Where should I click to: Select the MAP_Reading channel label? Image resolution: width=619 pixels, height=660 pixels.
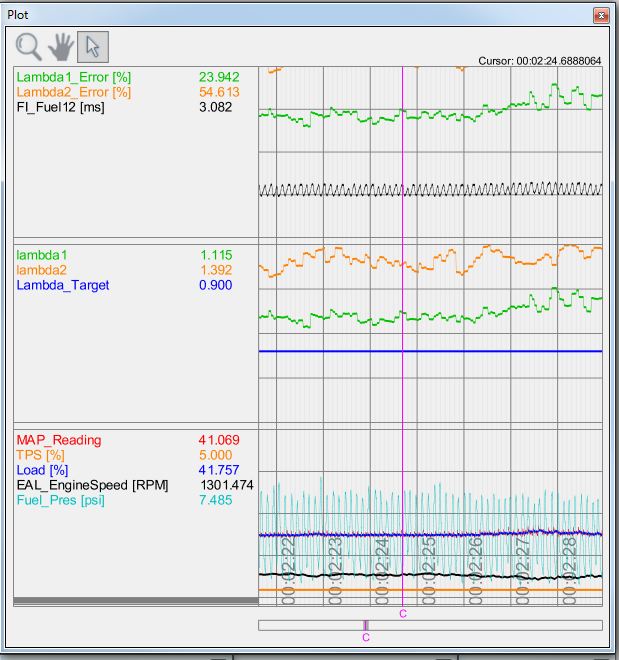click(x=58, y=440)
